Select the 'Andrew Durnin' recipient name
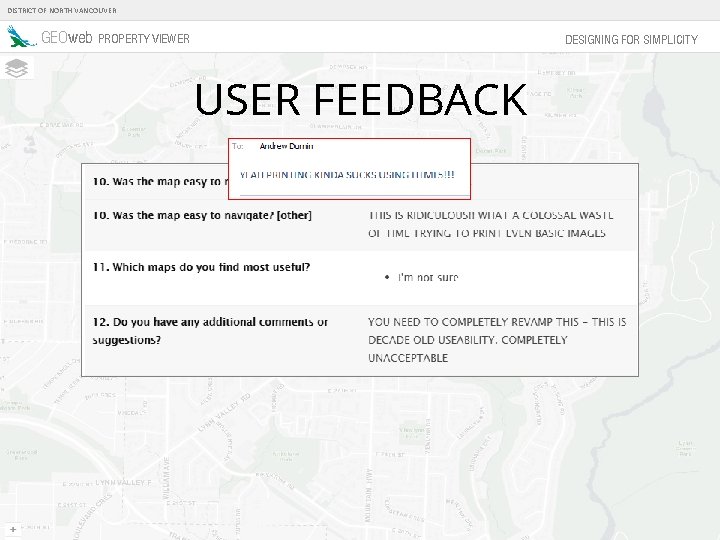Screen dimensions: 720x540 tap(286, 146)
